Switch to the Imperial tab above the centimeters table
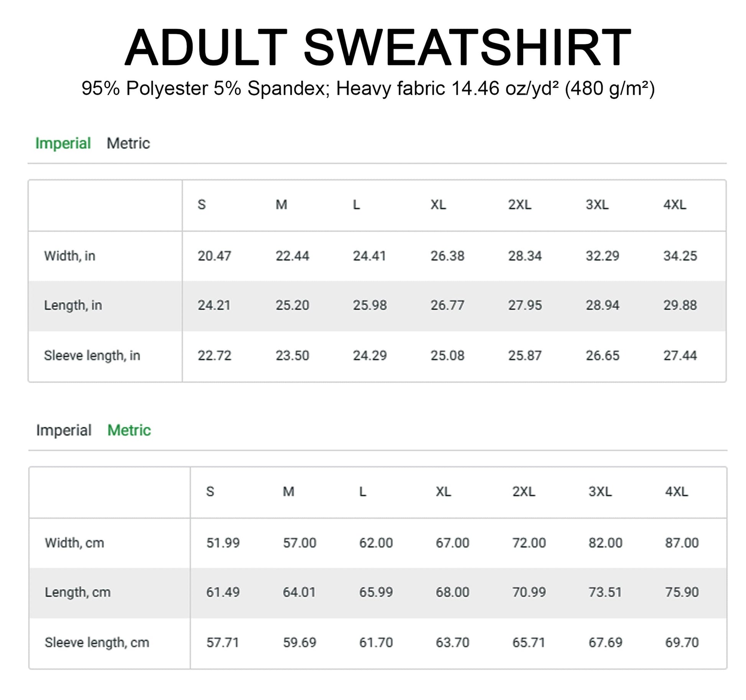This screenshot has width=746, height=700. coord(64,430)
